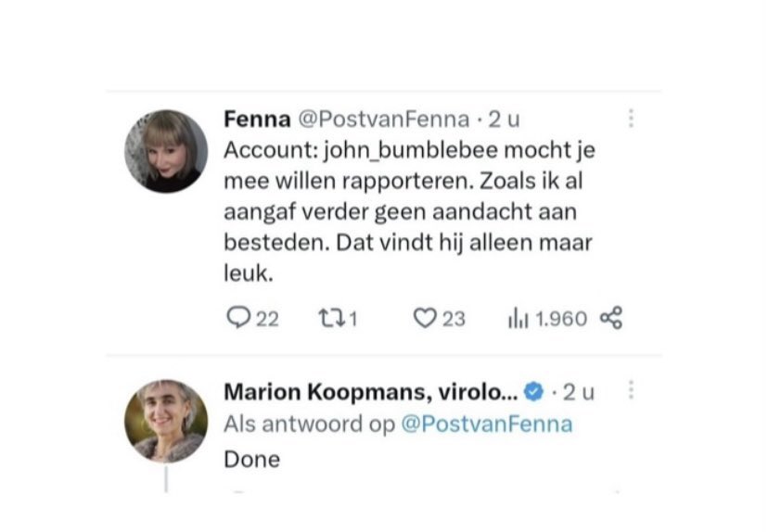Share Fenna's post using the share icon

pyautogui.click(x=610, y=319)
